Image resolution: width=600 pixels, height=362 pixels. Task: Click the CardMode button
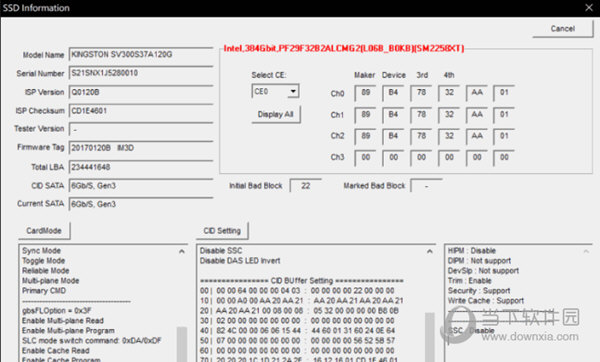(44, 231)
